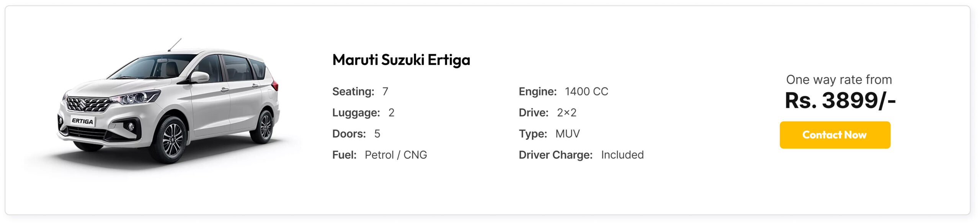Click the Driver Charge: Included detail

coord(581,155)
